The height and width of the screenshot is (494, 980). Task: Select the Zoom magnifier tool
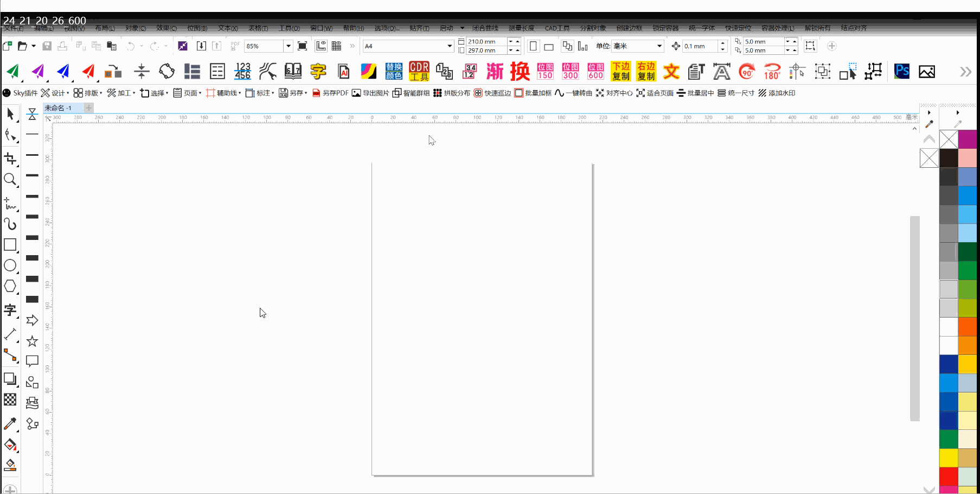tap(10, 180)
